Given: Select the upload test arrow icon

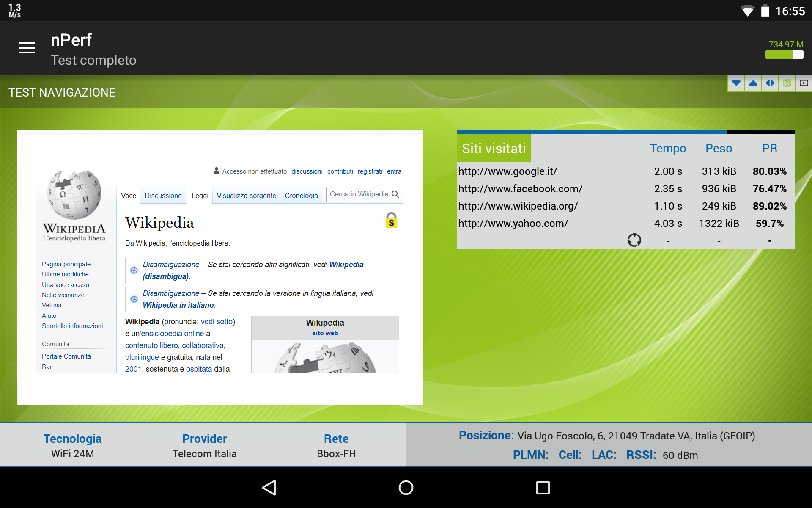Looking at the screenshot, I should 753,83.
